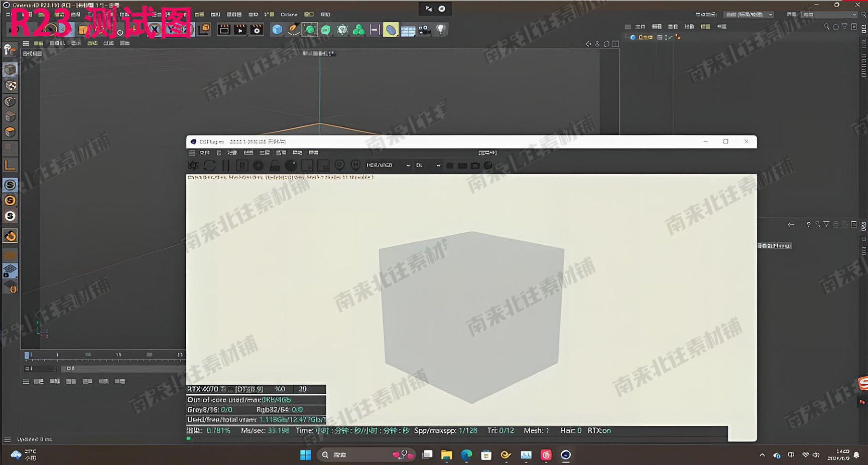Screen dimensions: 868x465
Task: Click Live Viewer pick material icon
Action: 355,165
